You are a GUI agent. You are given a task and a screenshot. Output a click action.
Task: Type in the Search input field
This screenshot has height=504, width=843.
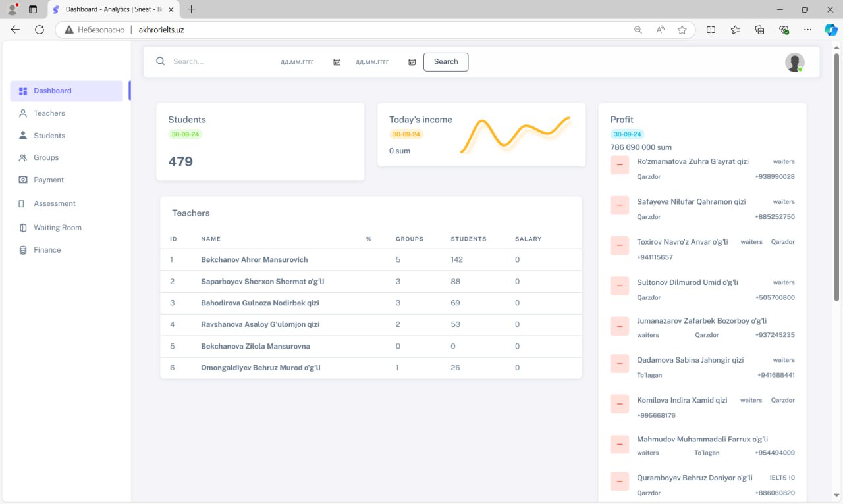[x=217, y=62]
